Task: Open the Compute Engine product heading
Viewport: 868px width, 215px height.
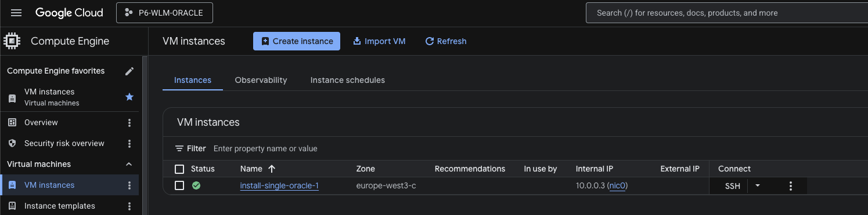Action: click(70, 41)
